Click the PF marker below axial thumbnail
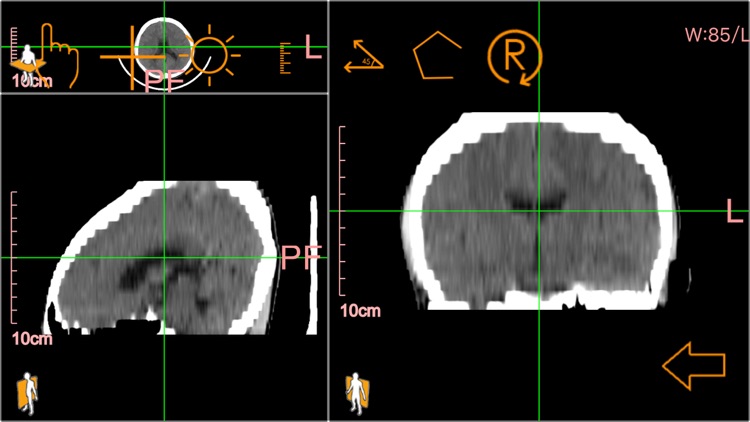Image resolution: width=750 pixels, height=422 pixels. point(164,81)
